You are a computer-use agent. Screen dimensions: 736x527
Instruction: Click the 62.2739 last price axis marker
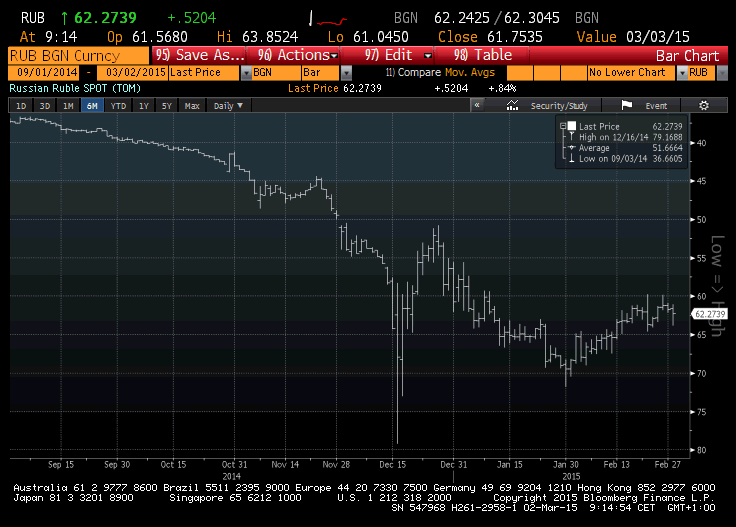tap(710, 314)
